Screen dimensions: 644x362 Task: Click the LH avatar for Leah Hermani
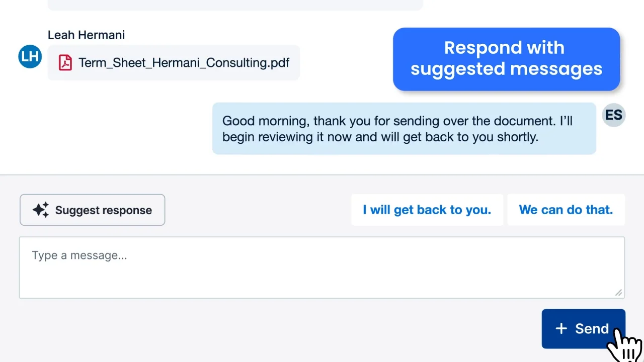coord(30,56)
